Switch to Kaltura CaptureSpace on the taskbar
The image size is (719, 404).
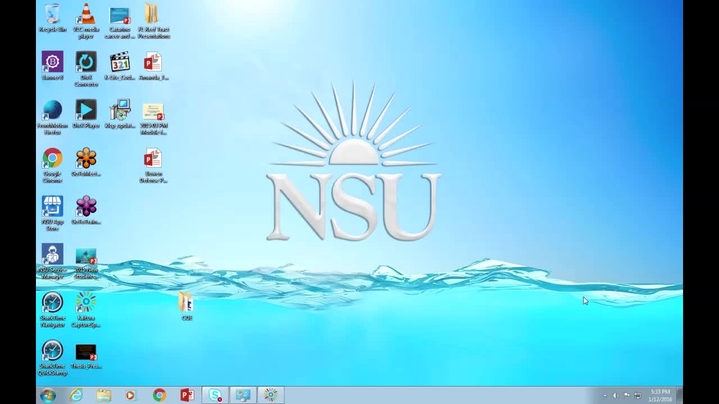(271, 395)
